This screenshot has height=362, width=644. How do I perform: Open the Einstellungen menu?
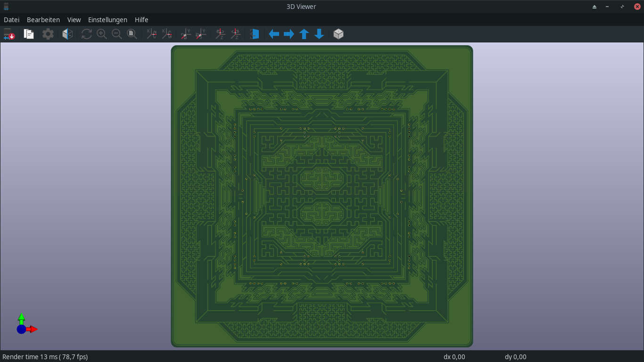pos(107,20)
